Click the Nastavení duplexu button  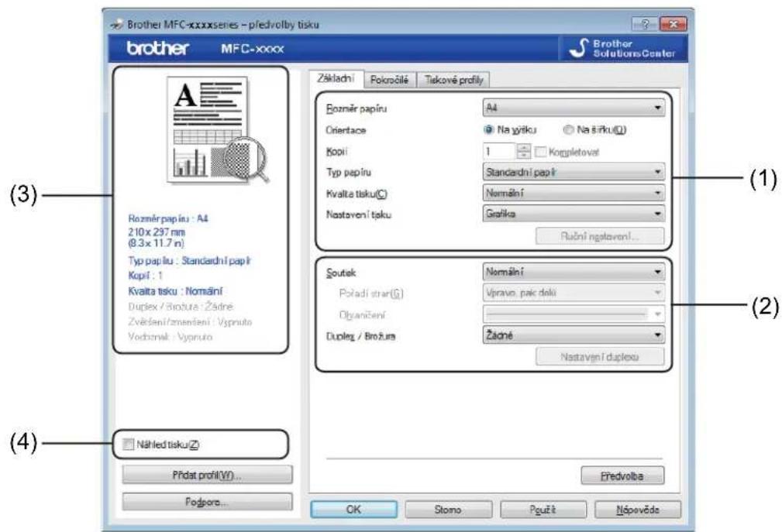coord(600,357)
